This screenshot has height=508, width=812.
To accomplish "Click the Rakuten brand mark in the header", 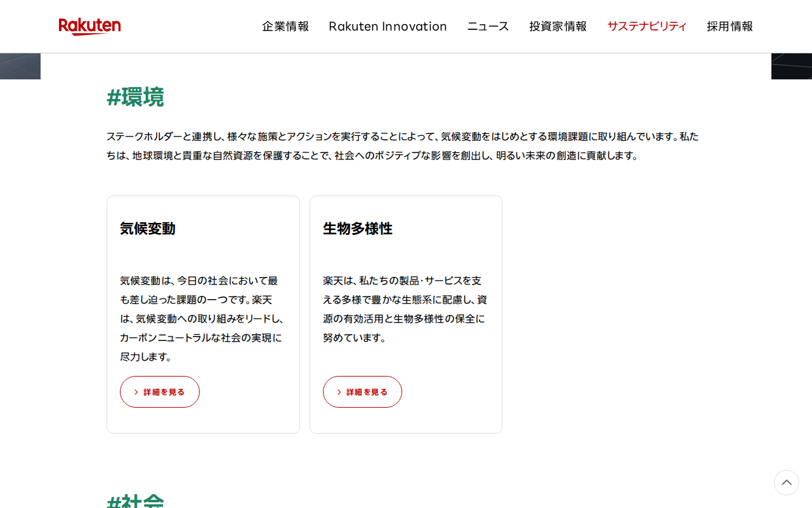I will (89, 27).
